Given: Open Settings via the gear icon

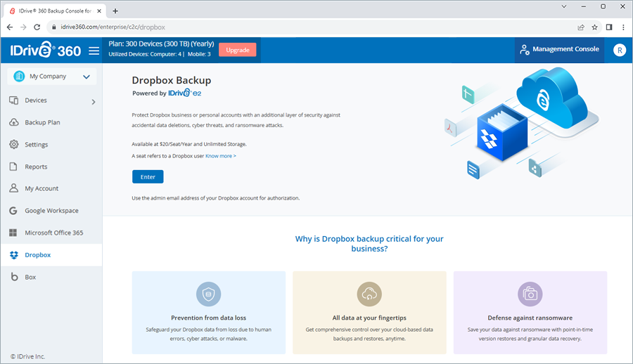Looking at the screenshot, I should coord(13,145).
